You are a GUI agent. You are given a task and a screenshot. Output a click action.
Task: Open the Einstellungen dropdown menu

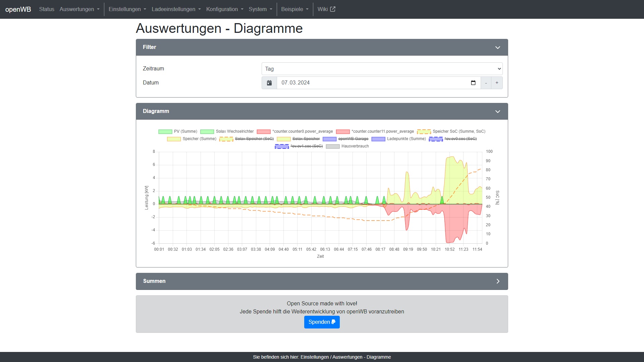click(x=127, y=9)
